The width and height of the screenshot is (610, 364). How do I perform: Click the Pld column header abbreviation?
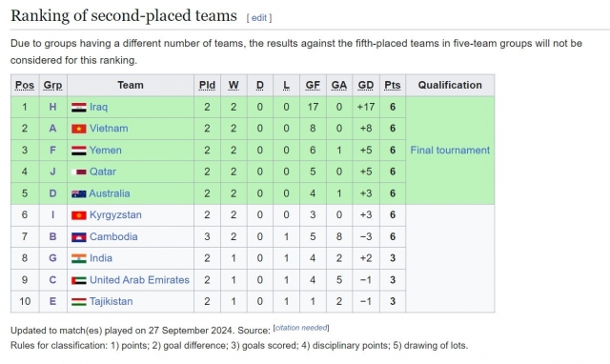coord(207,85)
